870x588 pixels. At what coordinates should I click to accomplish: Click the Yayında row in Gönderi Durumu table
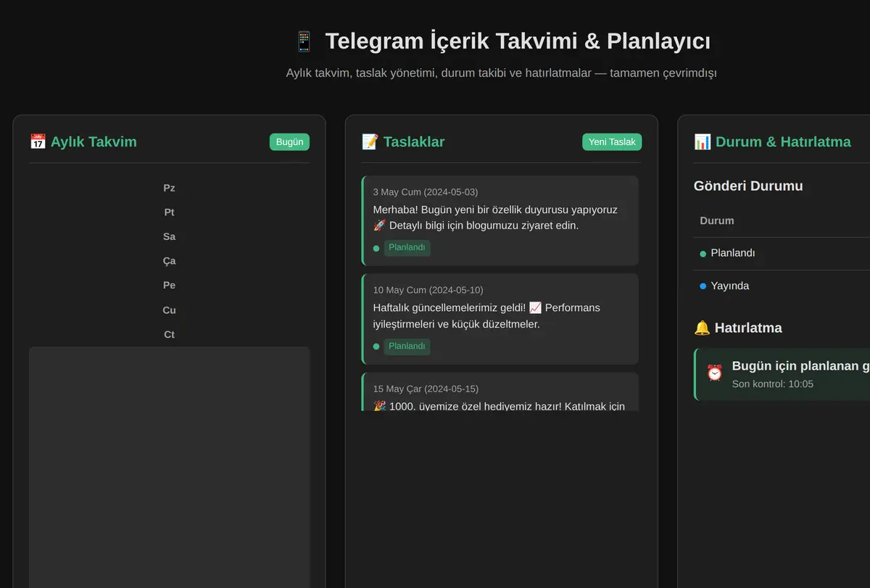782,286
